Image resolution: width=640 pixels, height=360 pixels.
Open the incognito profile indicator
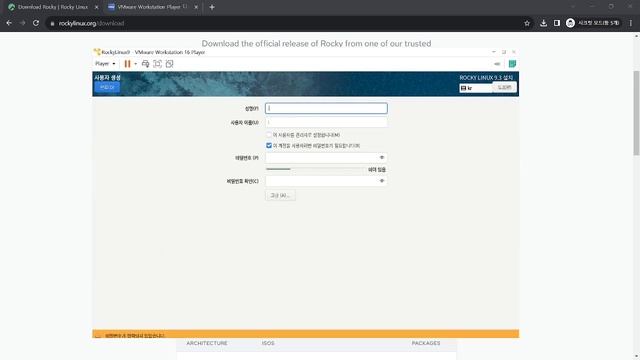(x=593, y=23)
